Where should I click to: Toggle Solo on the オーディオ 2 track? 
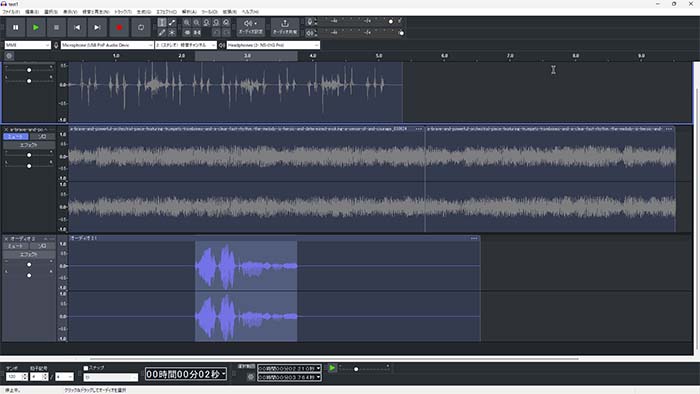pos(42,246)
